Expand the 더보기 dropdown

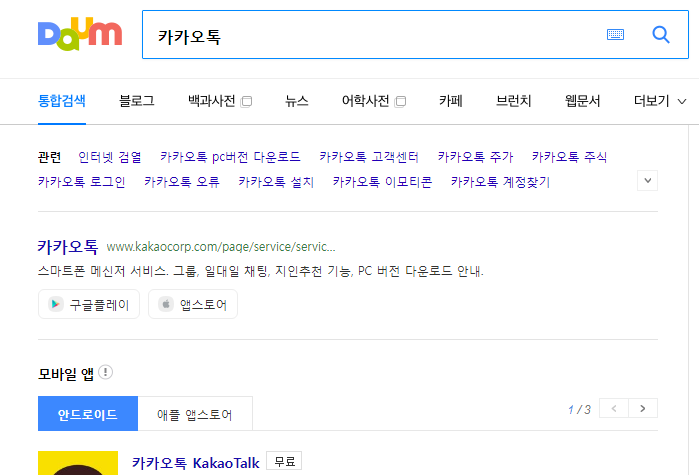(660, 101)
